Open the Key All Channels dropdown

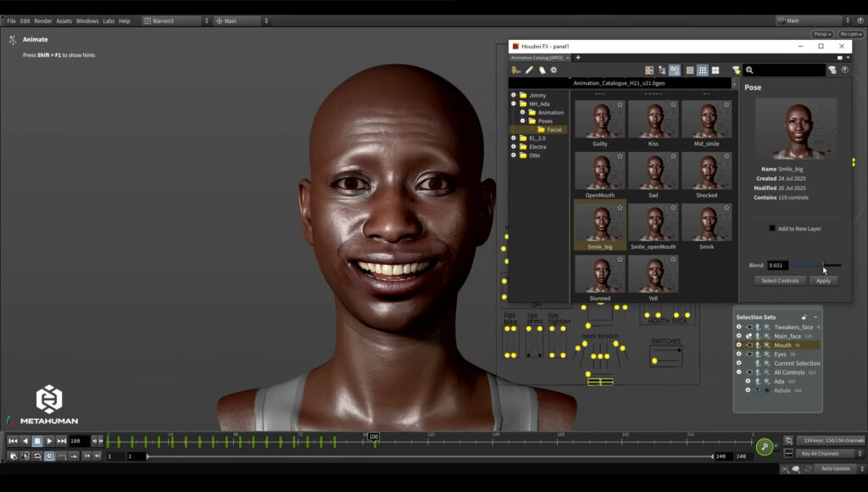[831, 453]
